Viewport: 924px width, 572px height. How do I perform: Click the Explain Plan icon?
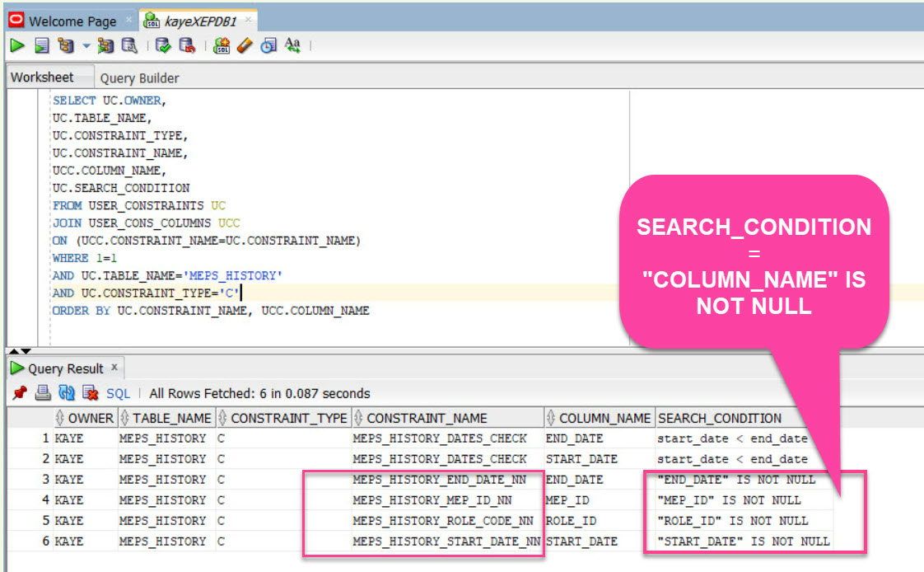point(66,45)
